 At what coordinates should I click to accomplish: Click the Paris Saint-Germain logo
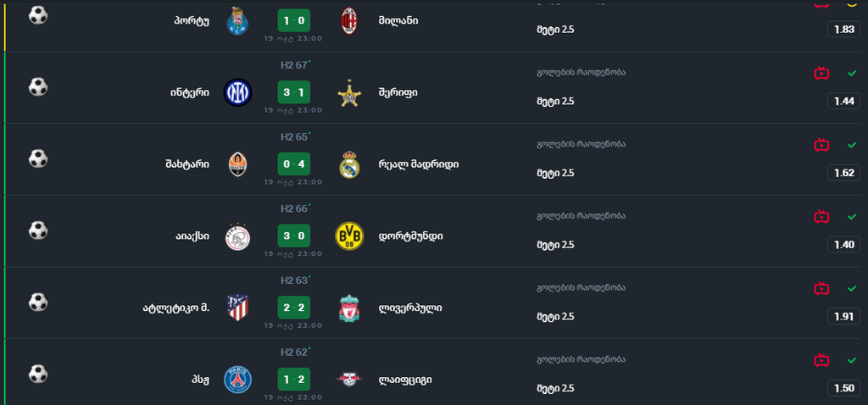237,380
